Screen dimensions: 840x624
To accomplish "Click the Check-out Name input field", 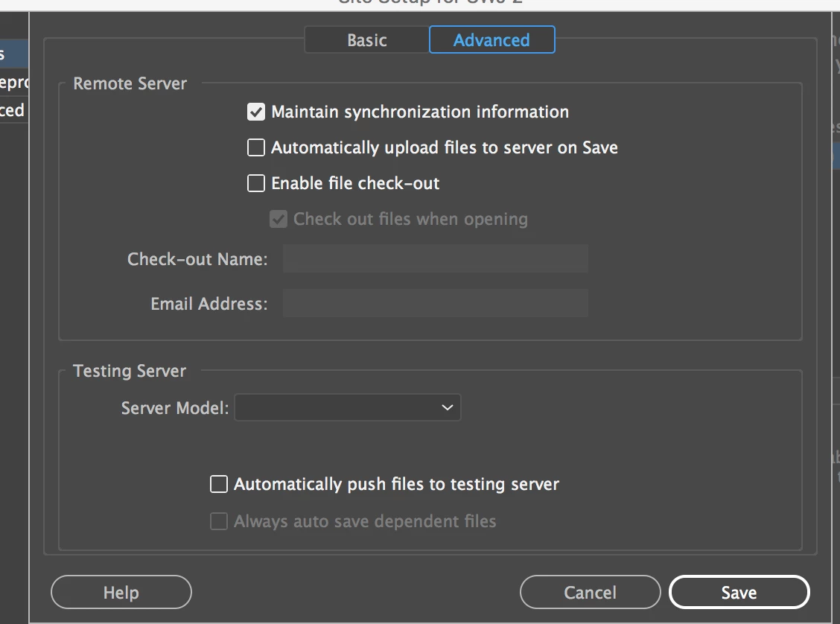I will tap(436, 258).
